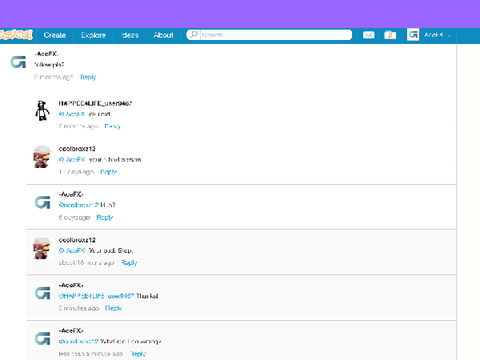Open the About page
This screenshot has height=360, width=480.
pos(163,35)
